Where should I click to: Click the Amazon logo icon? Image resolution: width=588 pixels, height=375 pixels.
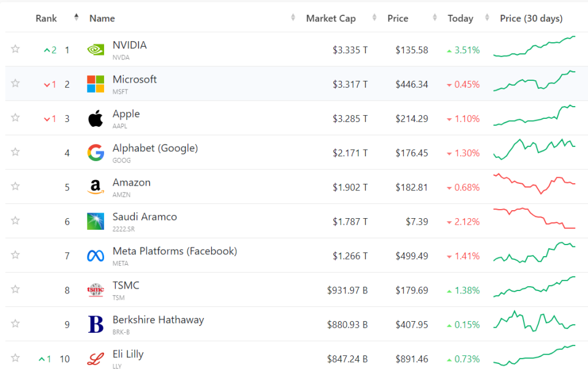click(x=96, y=187)
